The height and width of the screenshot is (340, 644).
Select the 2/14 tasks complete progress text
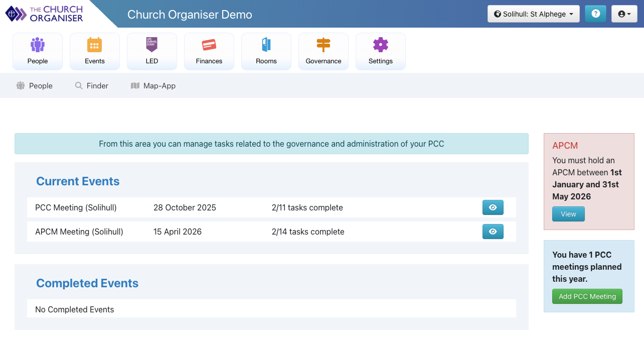tap(307, 232)
